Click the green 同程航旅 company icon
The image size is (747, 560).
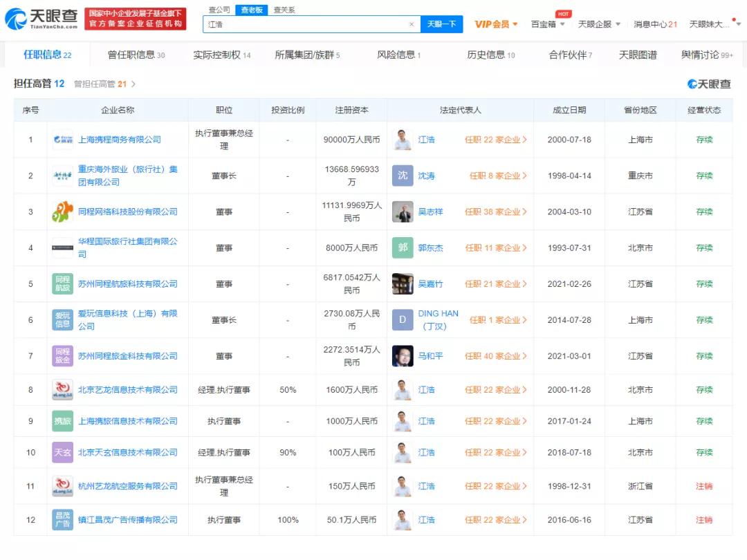coord(62,283)
